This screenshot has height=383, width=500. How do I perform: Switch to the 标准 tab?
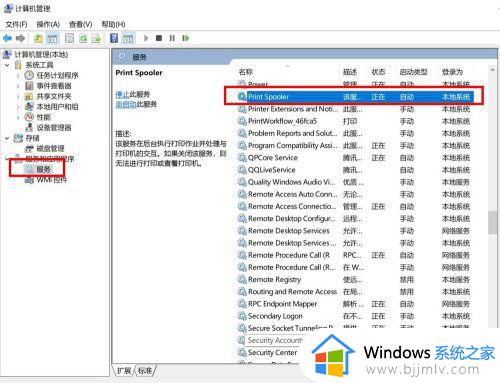(x=145, y=370)
